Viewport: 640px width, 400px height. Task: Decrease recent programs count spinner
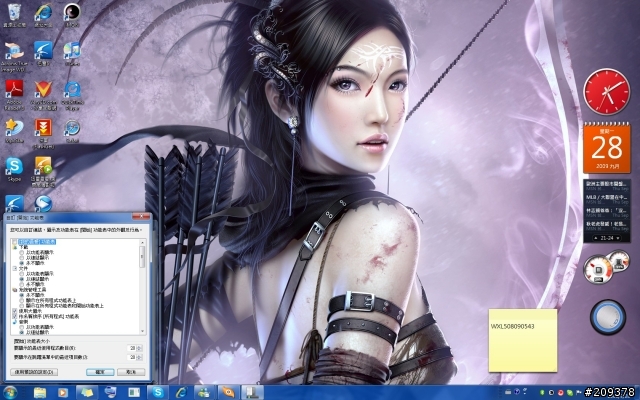(140, 350)
